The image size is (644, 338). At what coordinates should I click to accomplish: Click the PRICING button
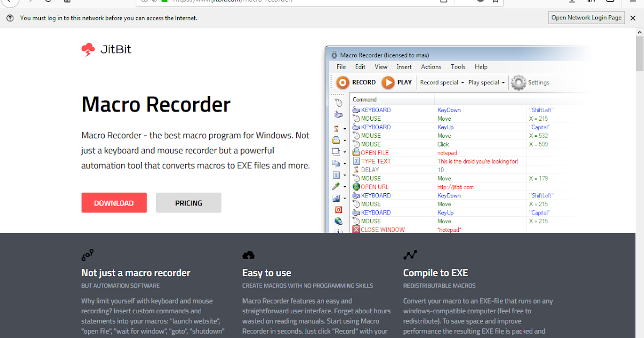pyautogui.click(x=188, y=203)
